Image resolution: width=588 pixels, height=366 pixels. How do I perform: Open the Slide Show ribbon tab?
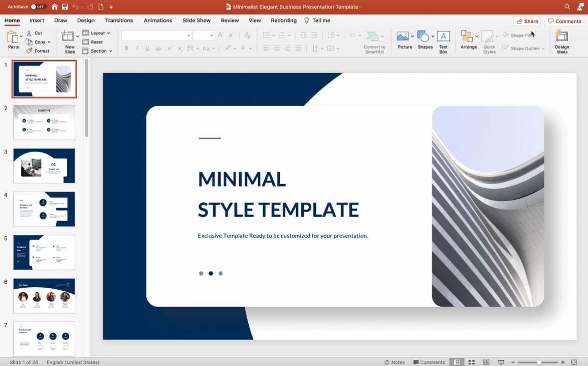tap(197, 20)
